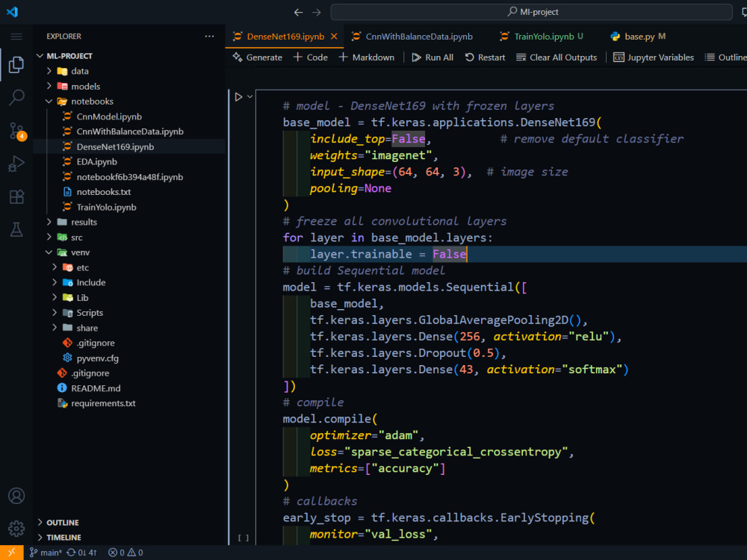Image resolution: width=747 pixels, height=560 pixels.
Task: Go forward with the right arrow
Action: 316,12
